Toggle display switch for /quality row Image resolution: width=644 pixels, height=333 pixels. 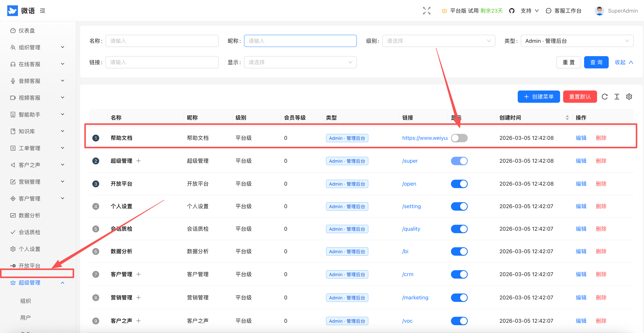point(459,229)
